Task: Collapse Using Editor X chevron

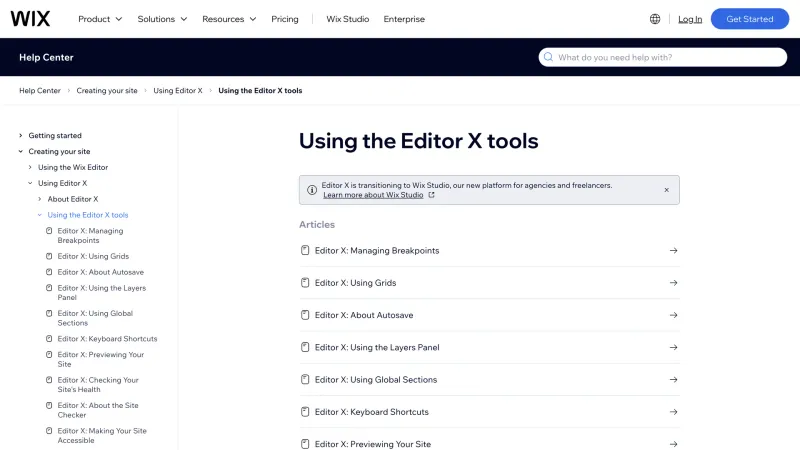Action: [x=30, y=183]
